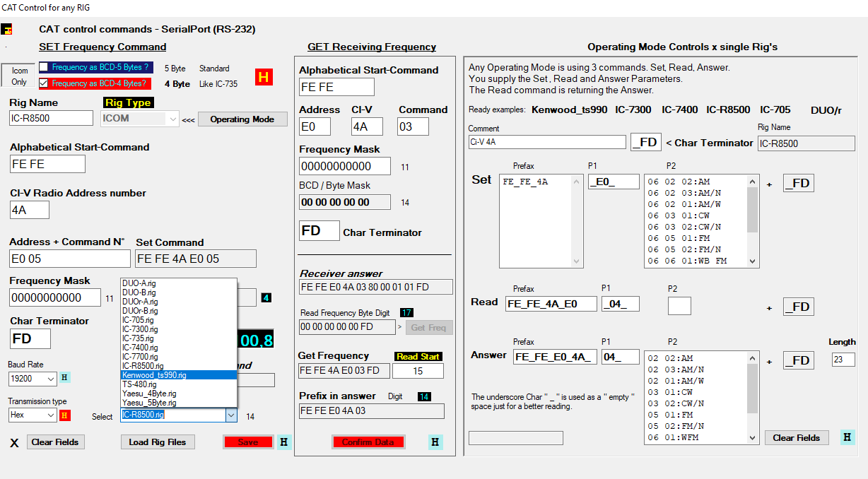This screenshot has width=868, height=479.
Task: Click the H help icon next to Baud Rate
Action: (65, 377)
